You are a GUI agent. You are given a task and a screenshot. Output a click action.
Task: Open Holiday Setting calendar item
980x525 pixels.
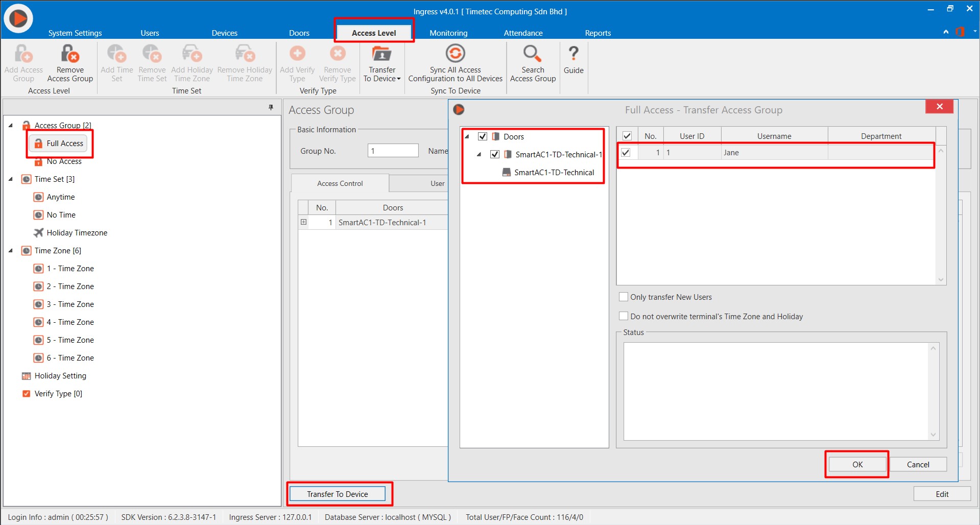pos(54,376)
